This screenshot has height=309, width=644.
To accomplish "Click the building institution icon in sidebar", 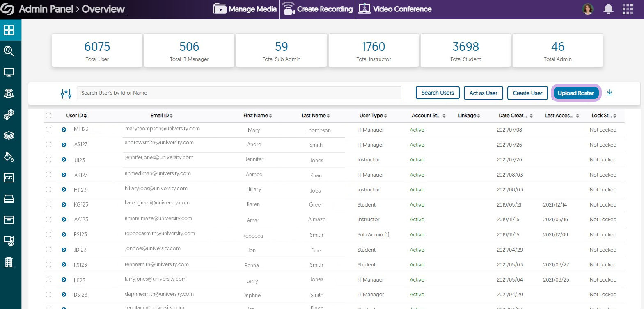I will click(x=9, y=262).
